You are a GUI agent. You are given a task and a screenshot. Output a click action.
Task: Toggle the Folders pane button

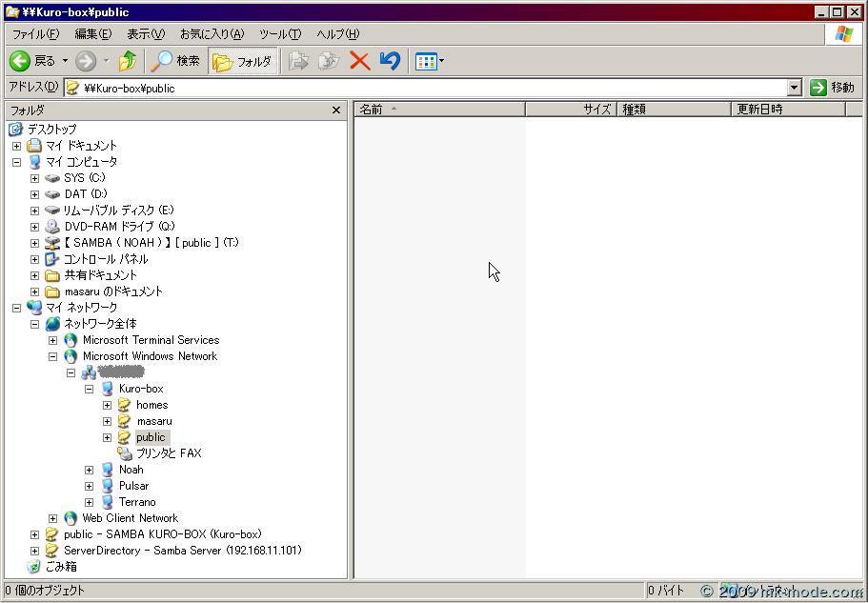[x=243, y=61]
